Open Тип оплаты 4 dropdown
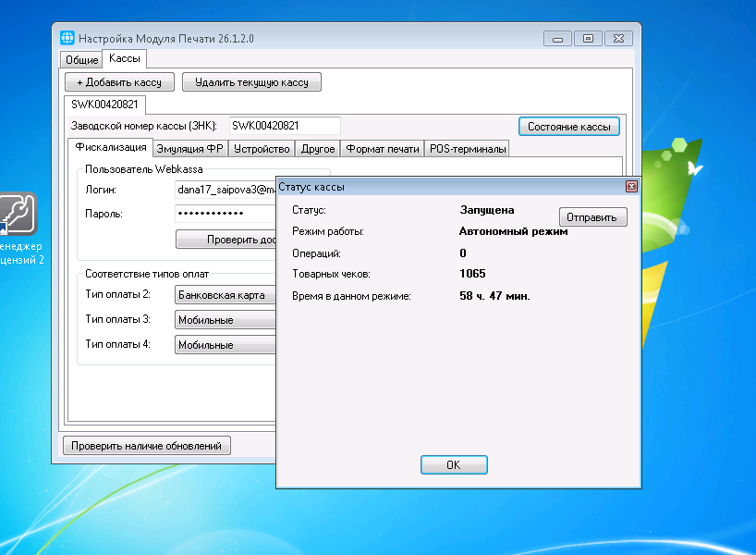 click(226, 345)
